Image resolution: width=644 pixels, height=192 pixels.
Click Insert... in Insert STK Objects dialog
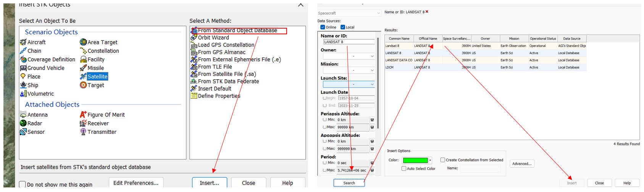[210, 183]
